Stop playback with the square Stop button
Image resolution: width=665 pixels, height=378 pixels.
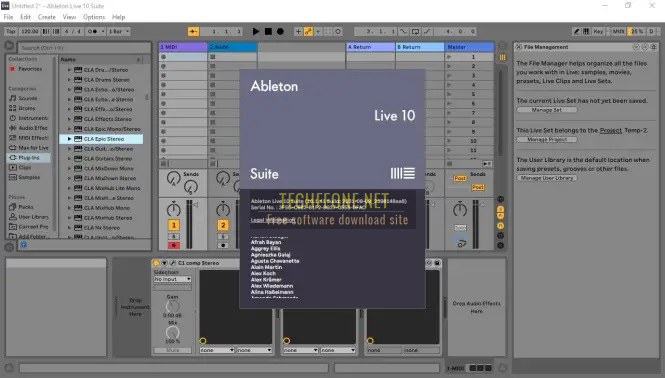click(268, 31)
